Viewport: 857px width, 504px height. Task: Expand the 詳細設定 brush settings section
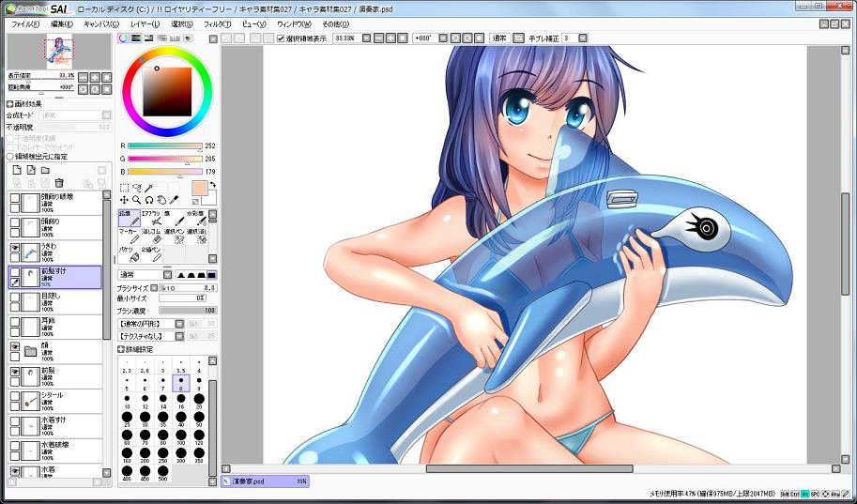point(122,349)
